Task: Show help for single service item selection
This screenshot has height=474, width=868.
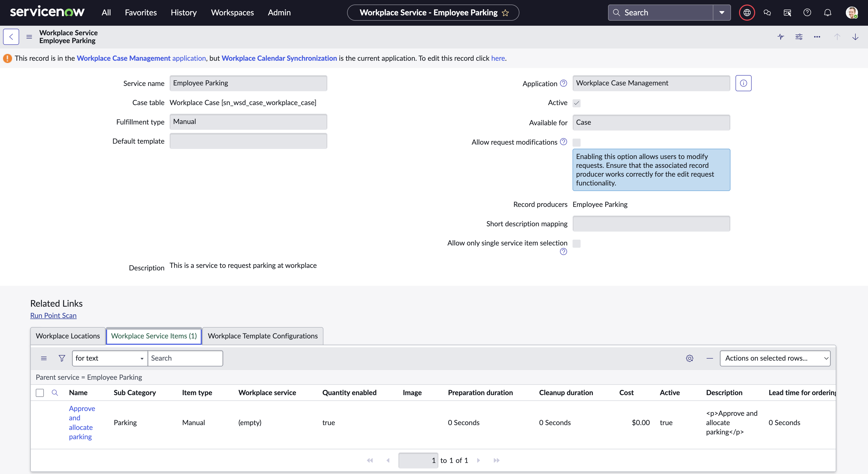Action: (x=563, y=251)
